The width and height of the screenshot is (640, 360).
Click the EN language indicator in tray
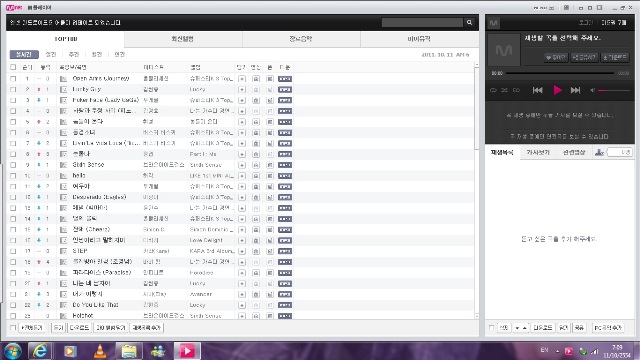point(544,350)
